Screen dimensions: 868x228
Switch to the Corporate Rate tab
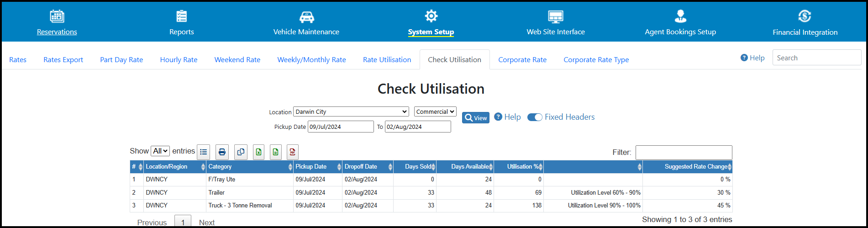(522, 60)
